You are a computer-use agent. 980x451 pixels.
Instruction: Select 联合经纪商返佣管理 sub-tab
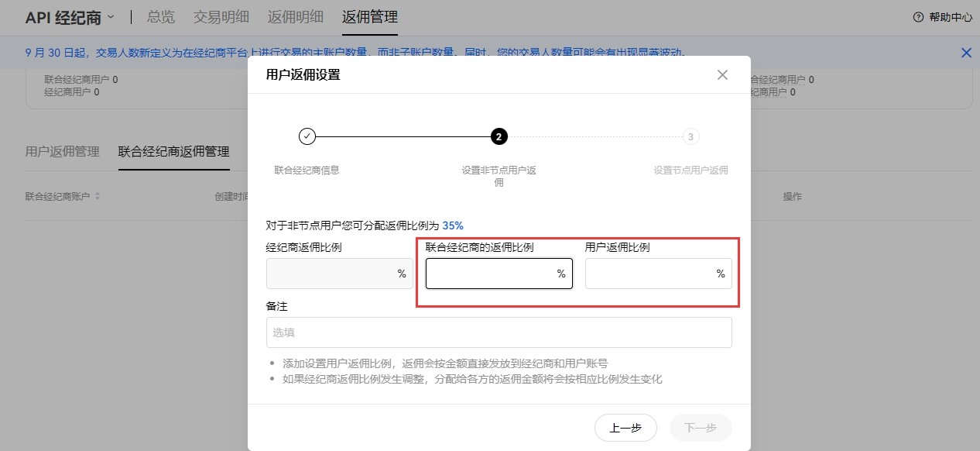tap(173, 151)
